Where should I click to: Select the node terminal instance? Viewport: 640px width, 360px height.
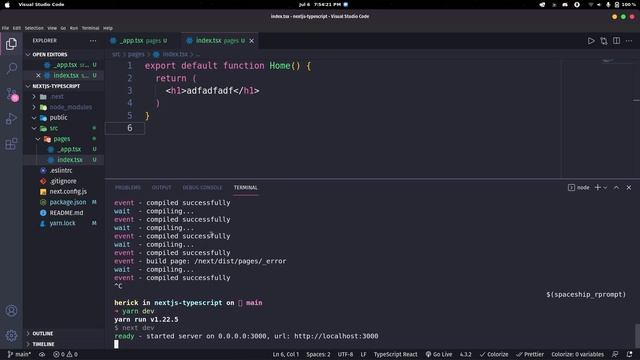578,188
